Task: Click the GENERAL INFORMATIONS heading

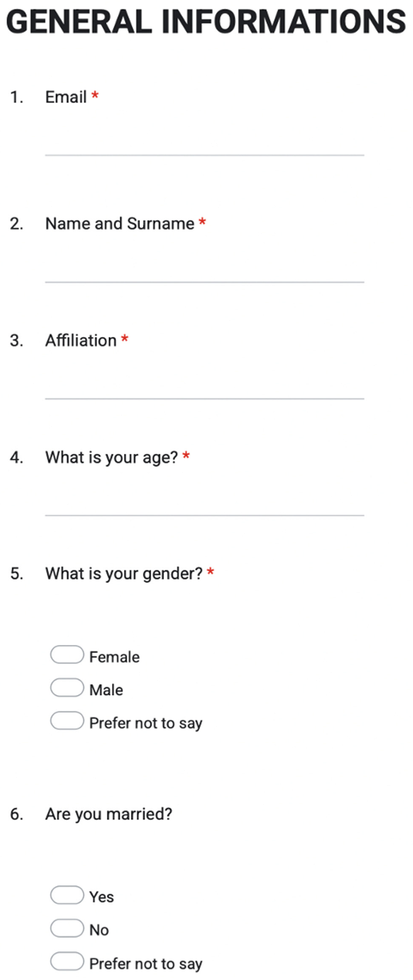Action: coord(206,22)
